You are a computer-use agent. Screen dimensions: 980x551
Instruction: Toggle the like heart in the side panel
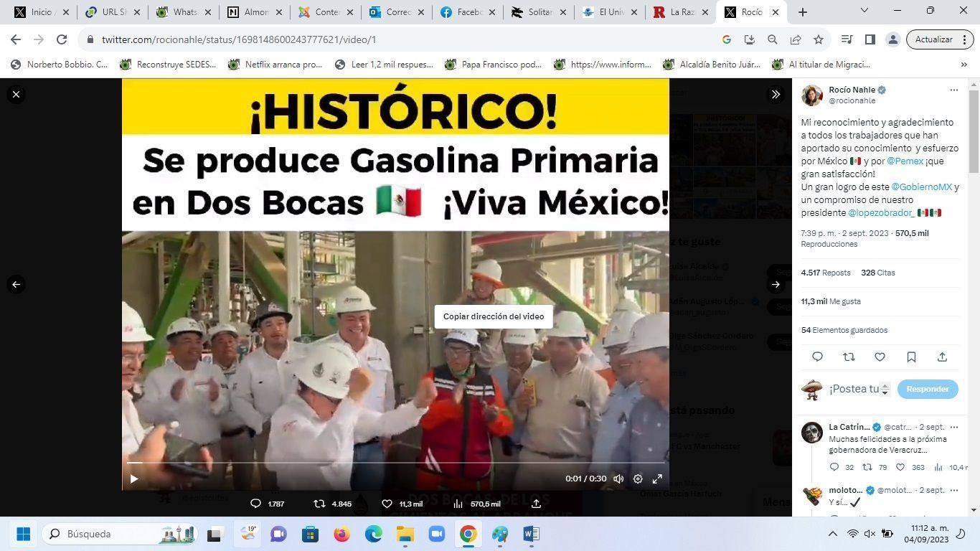click(x=880, y=357)
